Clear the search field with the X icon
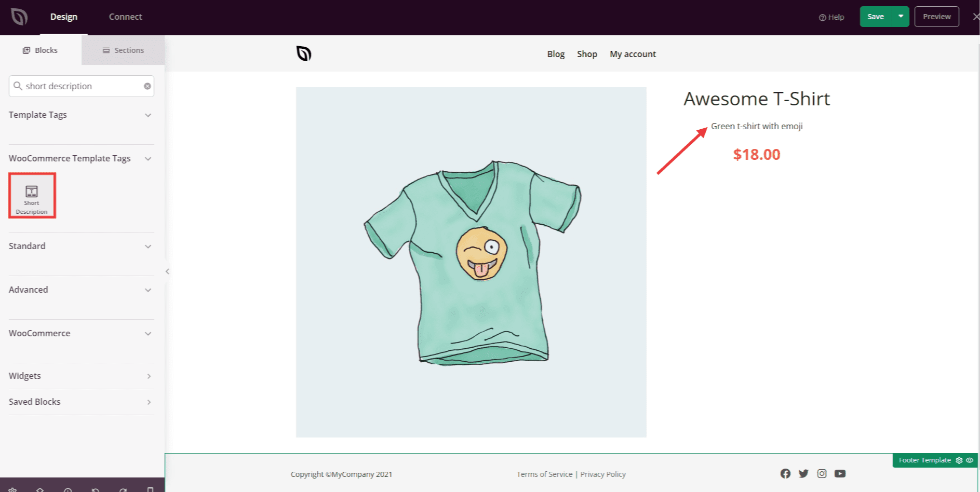The height and width of the screenshot is (492, 980). 147,86
